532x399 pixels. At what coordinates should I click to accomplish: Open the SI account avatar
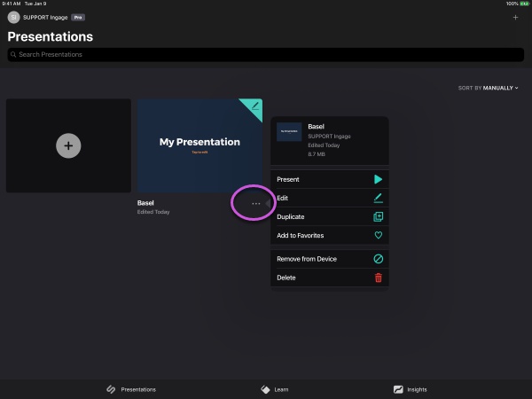[x=13, y=18]
